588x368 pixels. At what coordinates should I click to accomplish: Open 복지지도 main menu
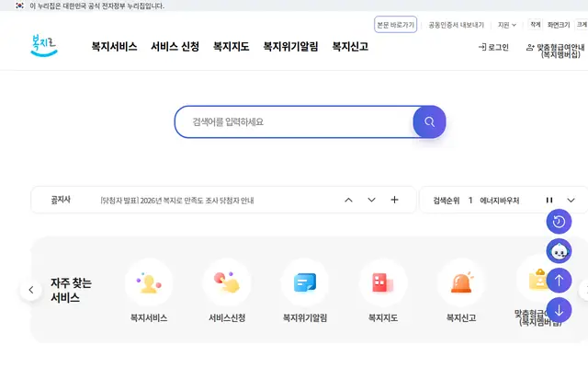[x=231, y=47]
